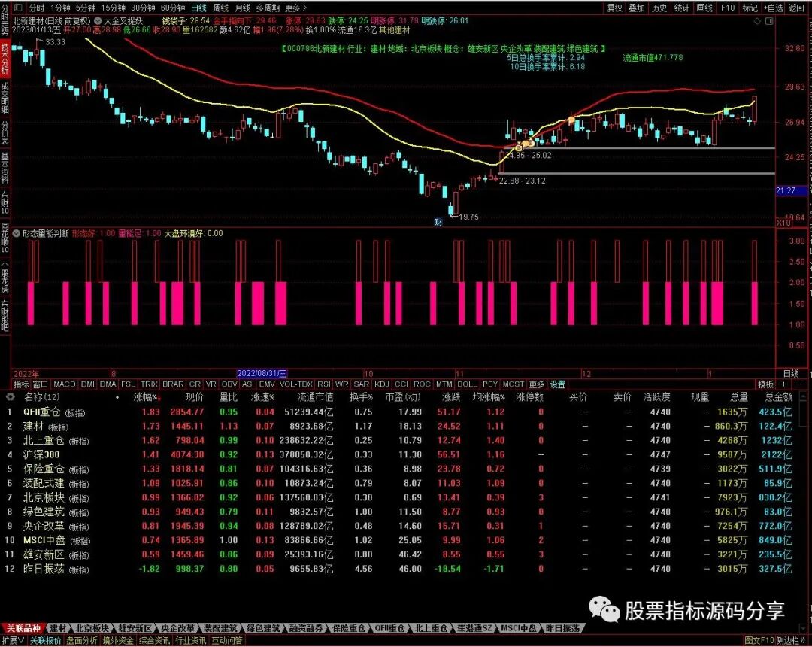Switch to 融资融券 bottom tab
The width and height of the screenshot is (812, 647).
pos(307,628)
